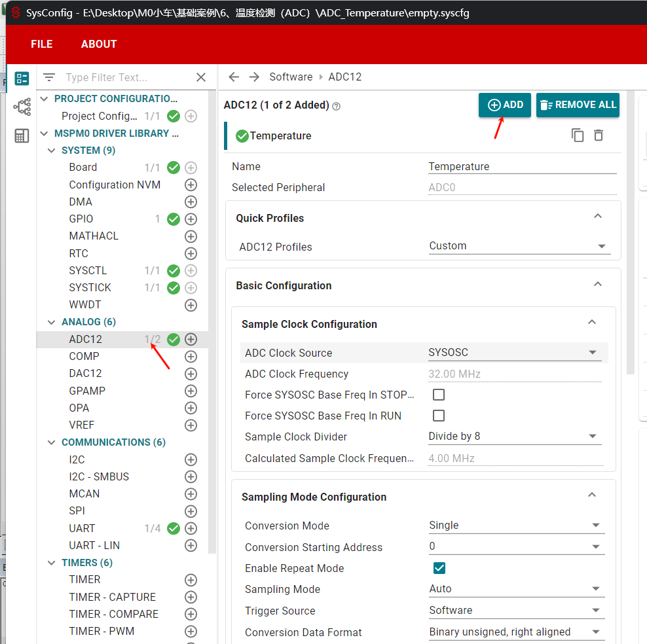Screen dimensions: 647x644
Task: Add a COMP module with plus icon
Action: pyautogui.click(x=191, y=357)
